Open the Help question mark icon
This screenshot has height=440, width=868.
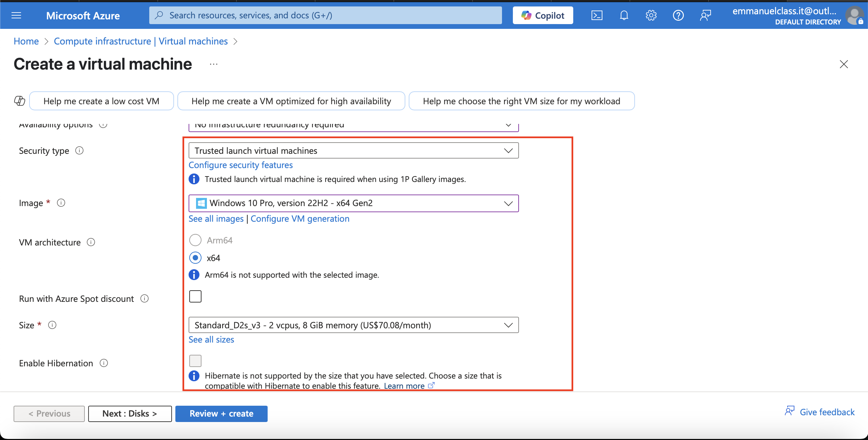click(x=678, y=15)
